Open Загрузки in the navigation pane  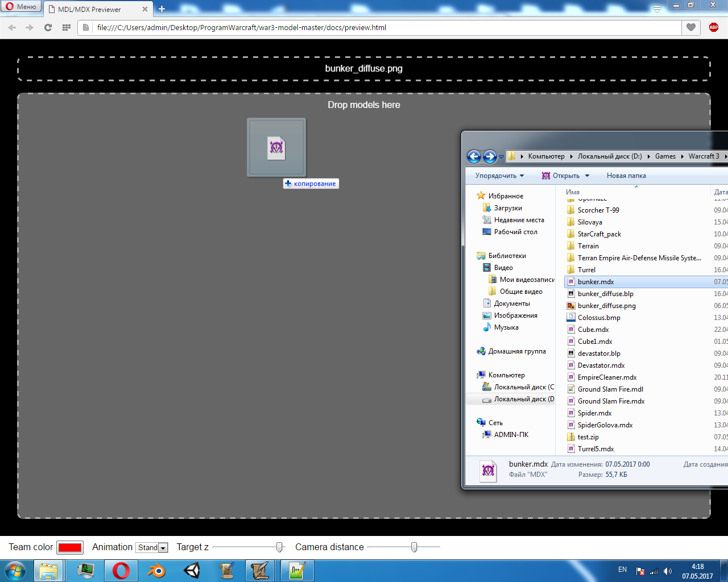point(508,208)
